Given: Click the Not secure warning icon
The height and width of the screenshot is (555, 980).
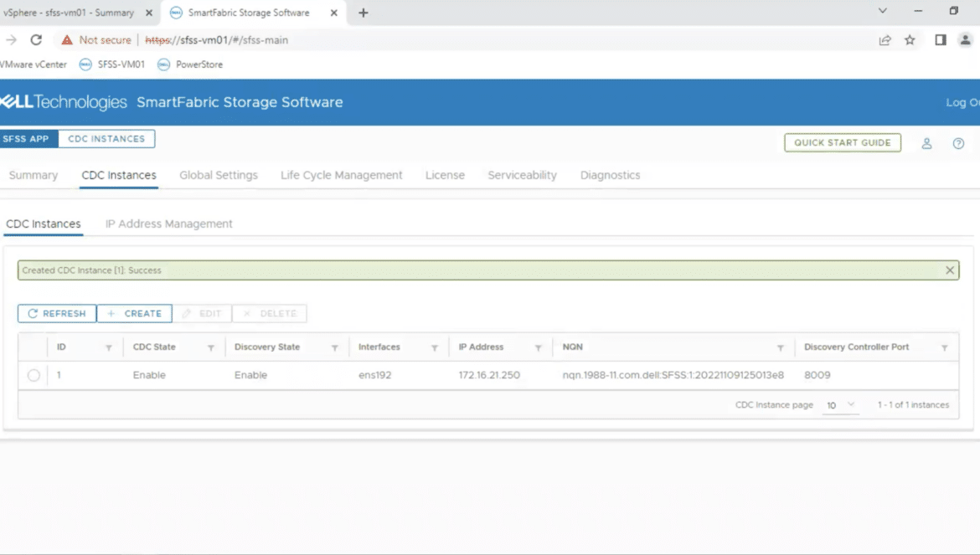Looking at the screenshot, I should 67,40.
